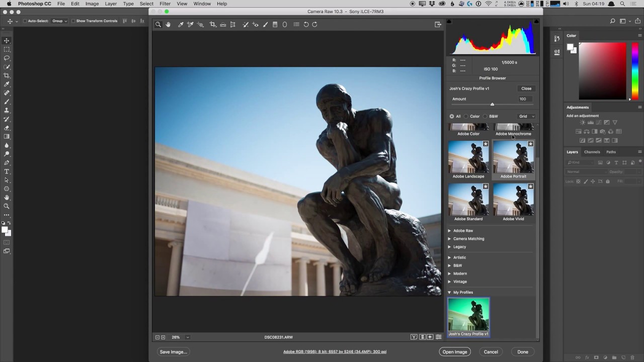The height and width of the screenshot is (362, 644).
Task: Open the Filter menu
Action: (165, 4)
